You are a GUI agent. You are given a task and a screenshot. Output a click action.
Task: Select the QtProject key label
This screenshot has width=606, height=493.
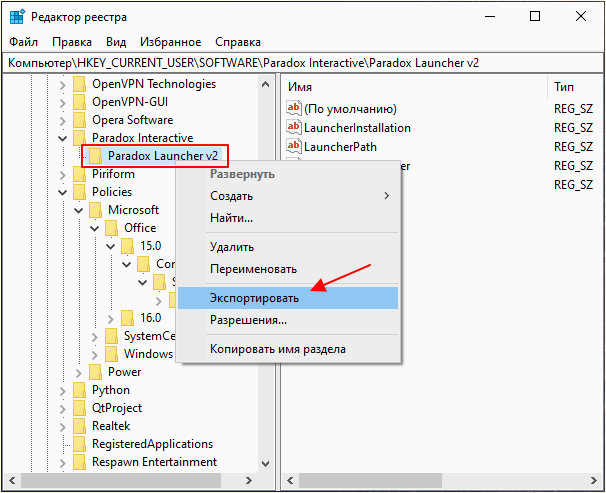pyautogui.click(x=117, y=408)
